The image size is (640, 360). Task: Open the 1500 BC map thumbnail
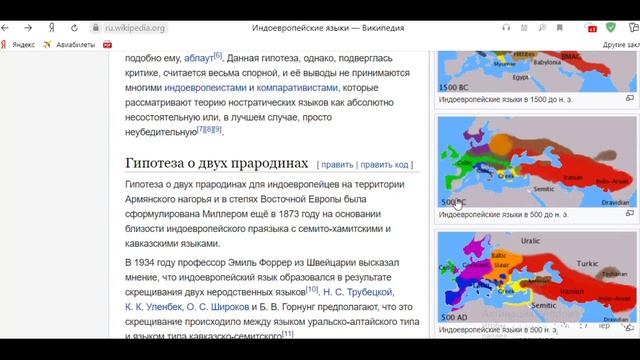pyautogui.click(x=537, y=72)
